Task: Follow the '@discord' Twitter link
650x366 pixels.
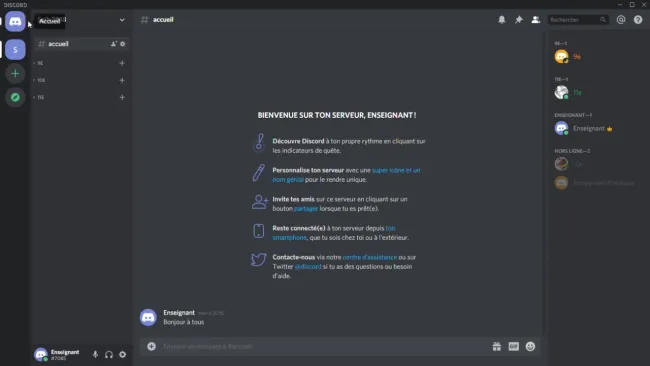Action: [308, 267]
